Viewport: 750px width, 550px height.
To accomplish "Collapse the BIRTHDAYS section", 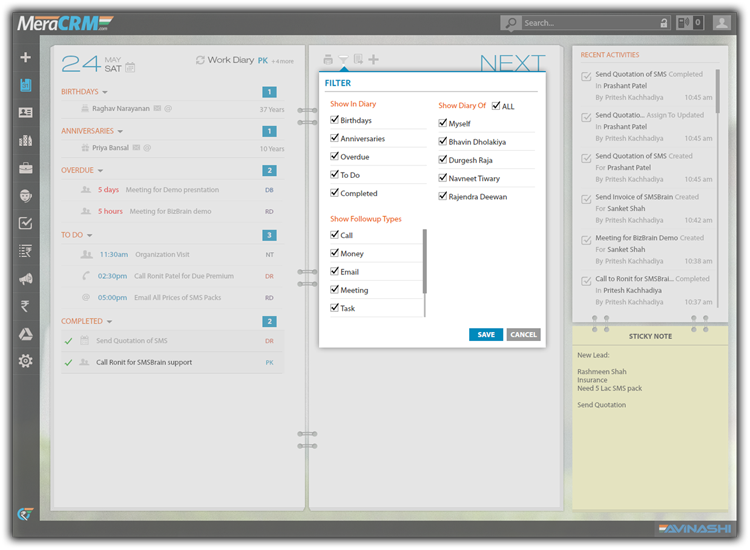I will (x=105, y=92).
